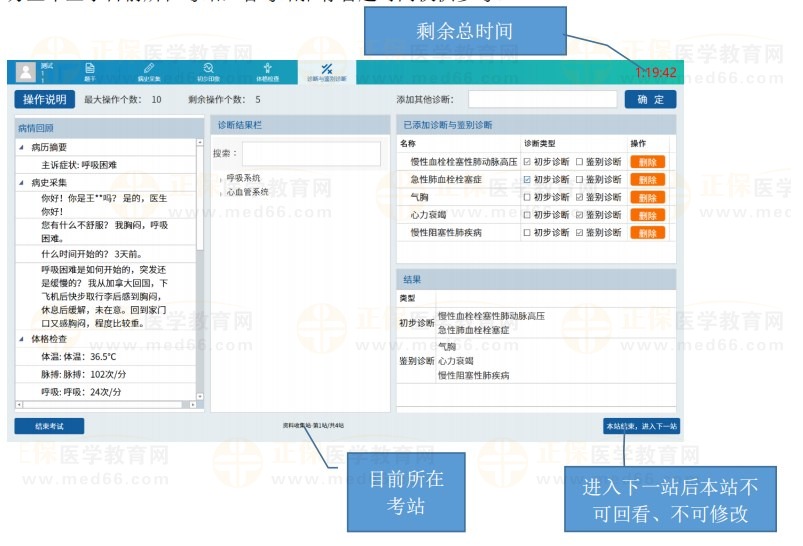Click the remaining time 1:19:42

[656, 73]
